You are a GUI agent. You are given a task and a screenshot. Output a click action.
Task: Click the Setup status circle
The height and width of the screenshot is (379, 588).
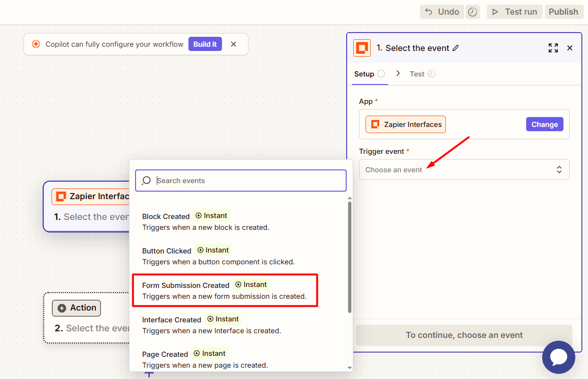(x=381, y=74)
